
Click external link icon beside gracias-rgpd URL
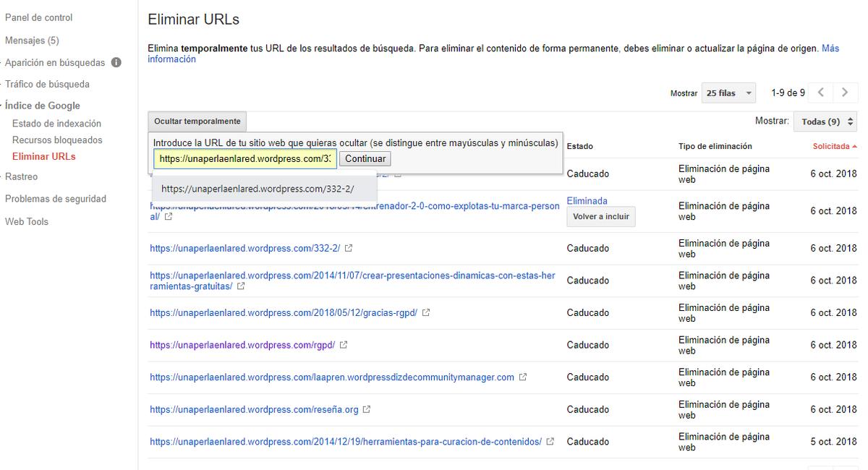[425, 312]
